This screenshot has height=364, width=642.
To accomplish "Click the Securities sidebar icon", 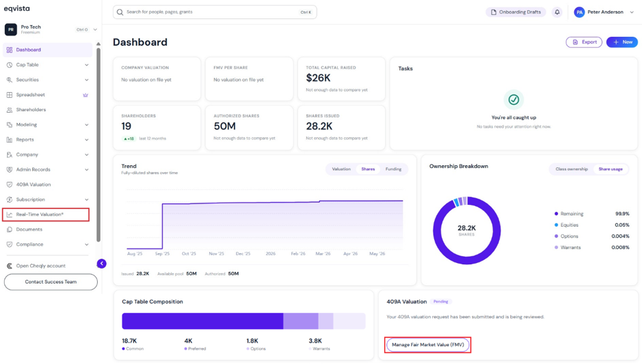I will [x=10, y=80].
